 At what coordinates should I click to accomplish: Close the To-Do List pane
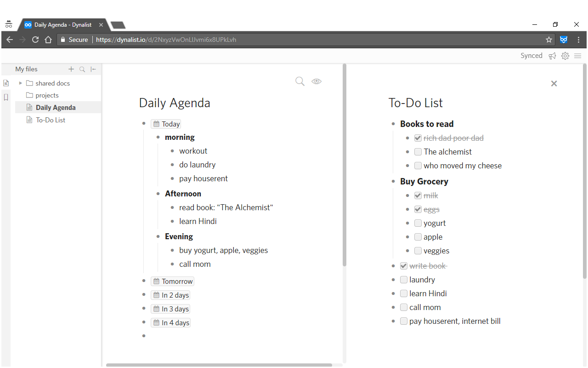click(554, 83)
